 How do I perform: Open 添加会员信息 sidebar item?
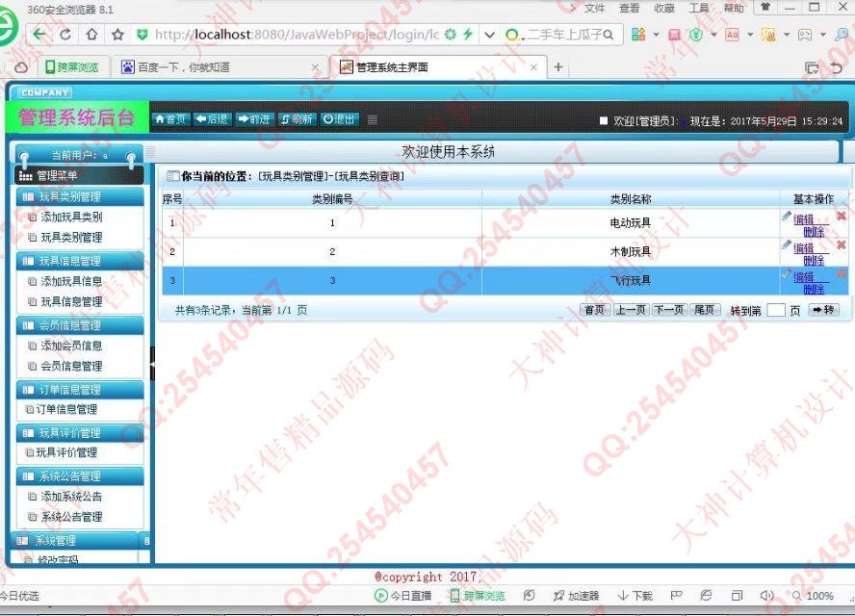71,346
